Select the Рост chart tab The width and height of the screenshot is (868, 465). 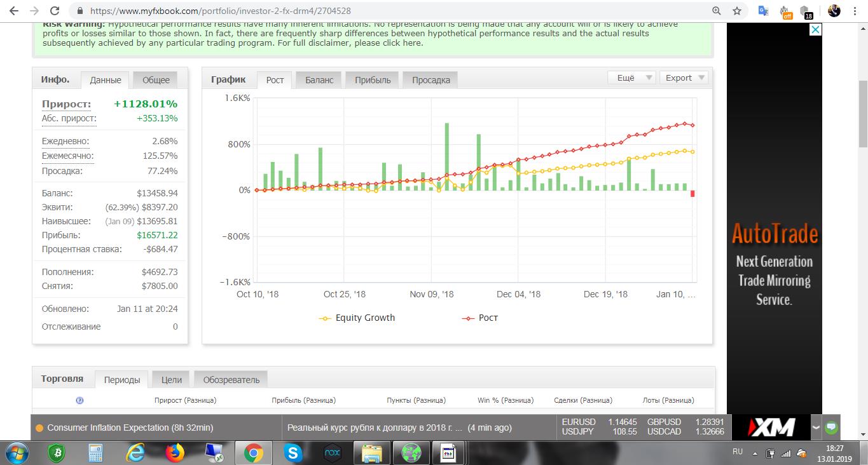pyautogui.click(x=275, y=80)
